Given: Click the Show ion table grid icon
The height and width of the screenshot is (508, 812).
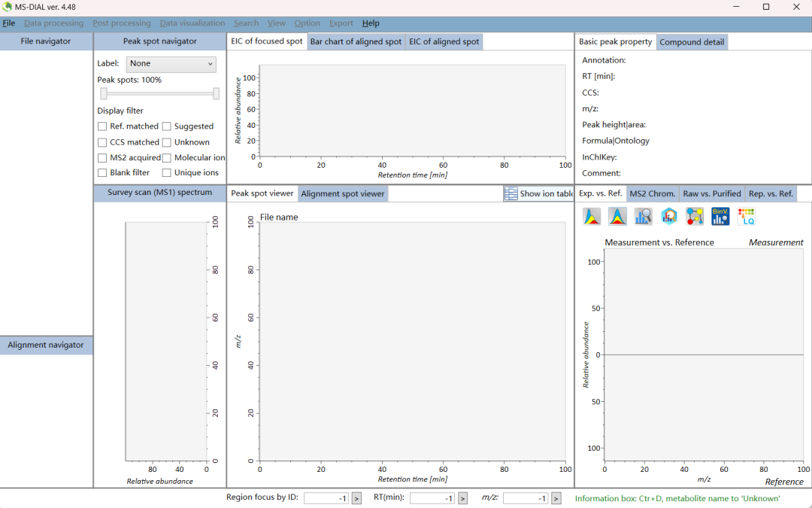Looking at the screenshot, I should point(511,193).
